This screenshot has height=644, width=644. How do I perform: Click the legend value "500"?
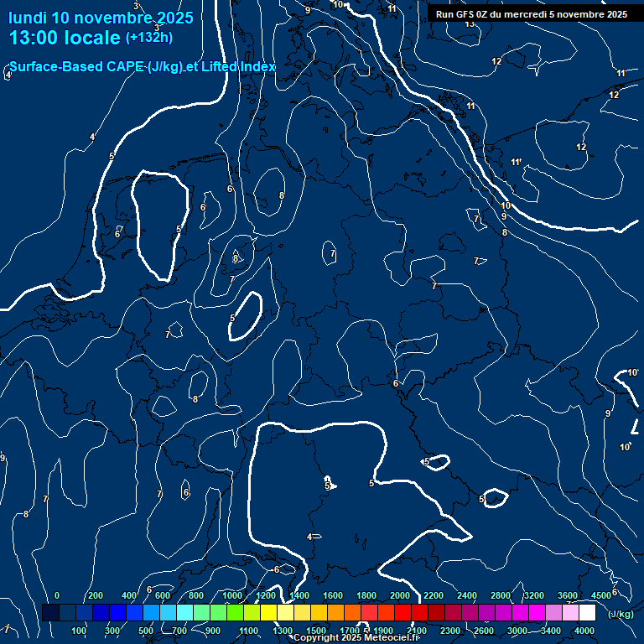click(146, 631)
